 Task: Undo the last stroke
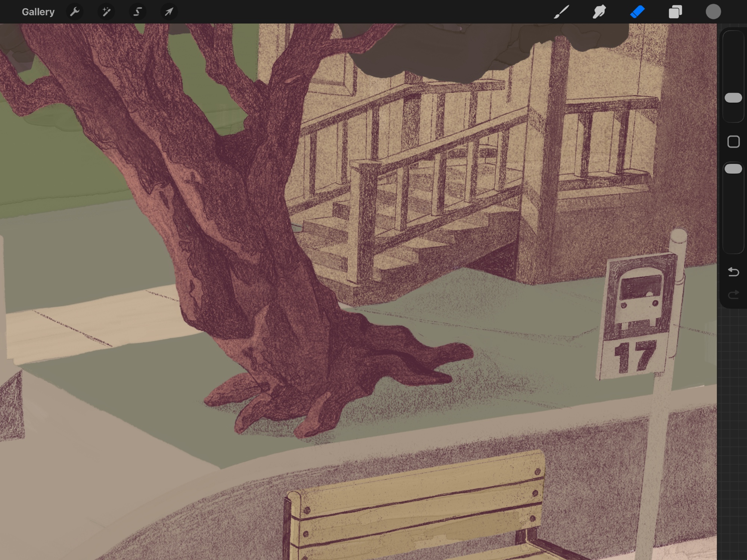[733, 272]
